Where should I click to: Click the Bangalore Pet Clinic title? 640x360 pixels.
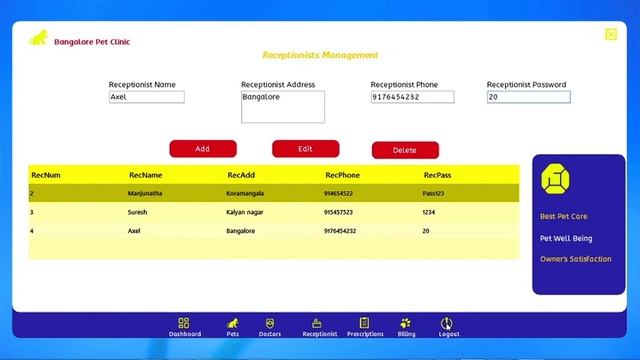coord(92,42)
